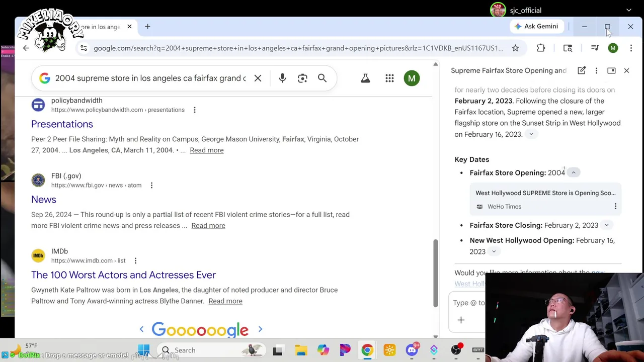This screenshot has width=644, height=362.
Task: Open Gemini panel three-dot options
Action: tap(596, 71)
